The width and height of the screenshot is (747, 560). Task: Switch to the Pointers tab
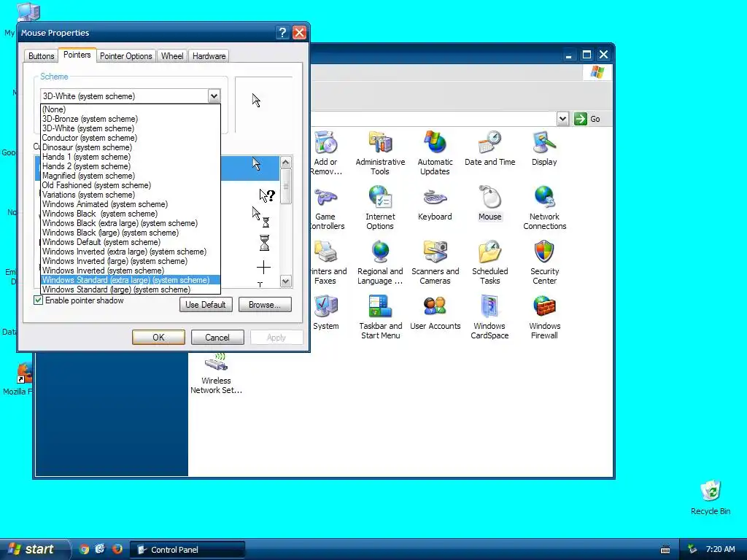(x=77, y=55)
